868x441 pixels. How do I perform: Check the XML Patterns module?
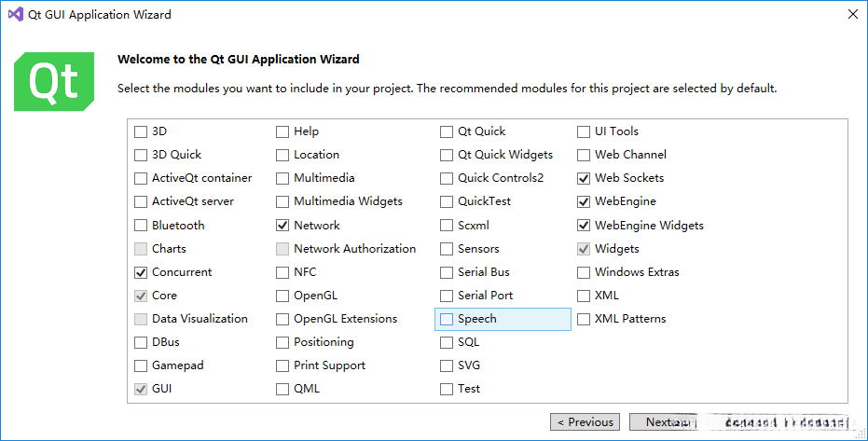(585, 319)
